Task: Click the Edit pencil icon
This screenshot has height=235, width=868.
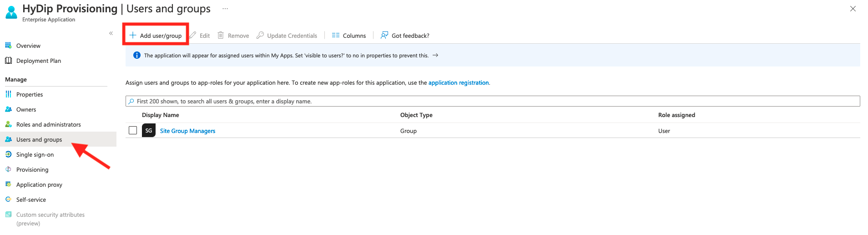Action: click(193, 35)
